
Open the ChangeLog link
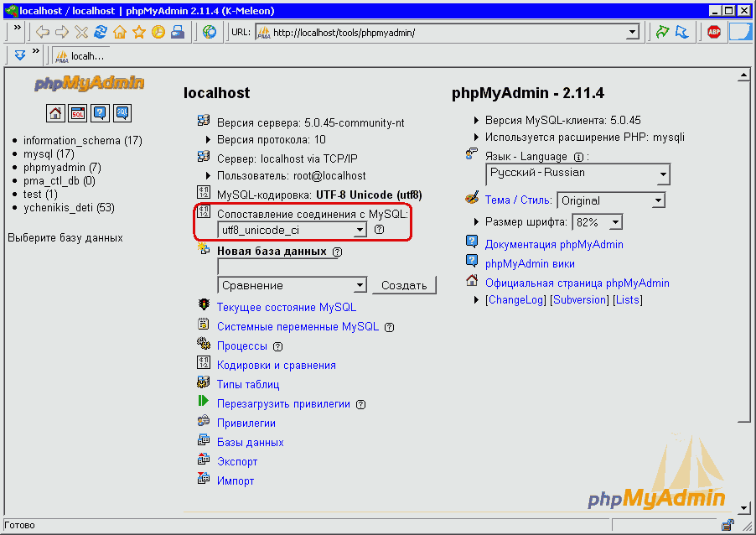pos(516,300)
